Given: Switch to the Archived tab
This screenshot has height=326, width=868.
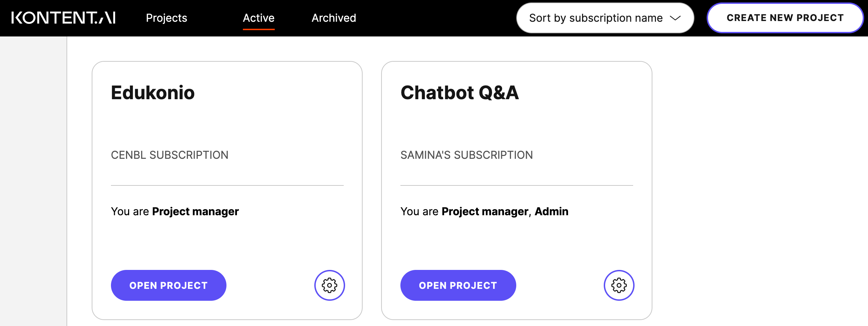Looking at the screenshot, I should pyautogui.click(x=333, y=18).
